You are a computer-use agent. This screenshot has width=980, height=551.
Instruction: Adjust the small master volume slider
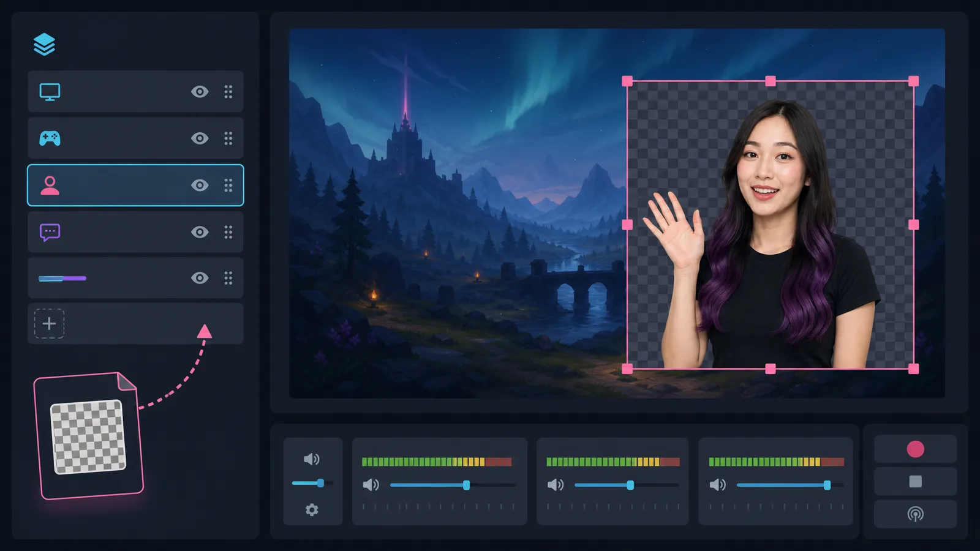click(312, 483)
